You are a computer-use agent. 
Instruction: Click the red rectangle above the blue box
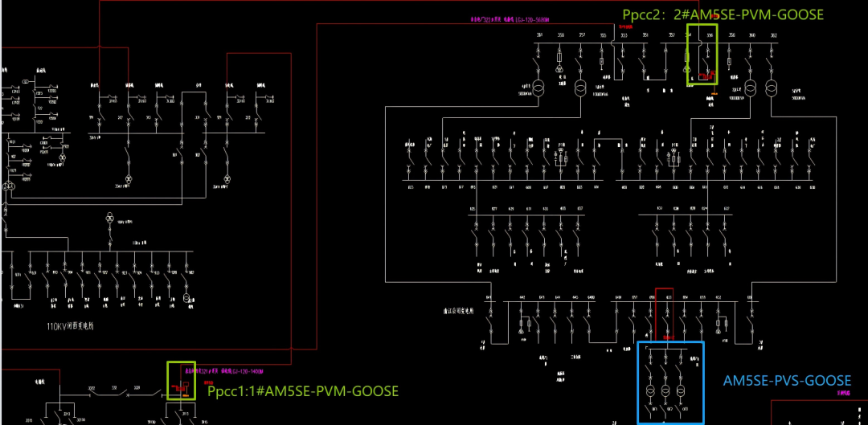click(665, 314)
